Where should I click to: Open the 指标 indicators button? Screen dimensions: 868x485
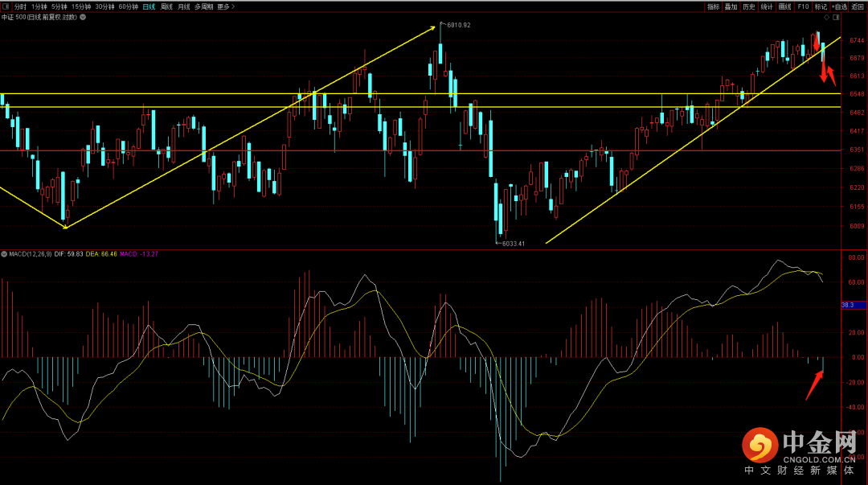[x=714, y=6]
